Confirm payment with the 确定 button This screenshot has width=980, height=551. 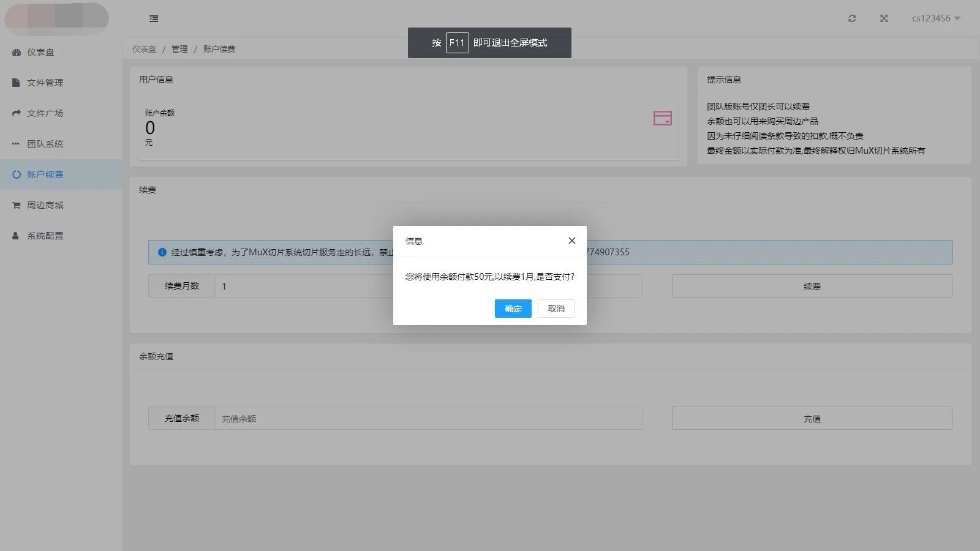(x=513, y=309)
